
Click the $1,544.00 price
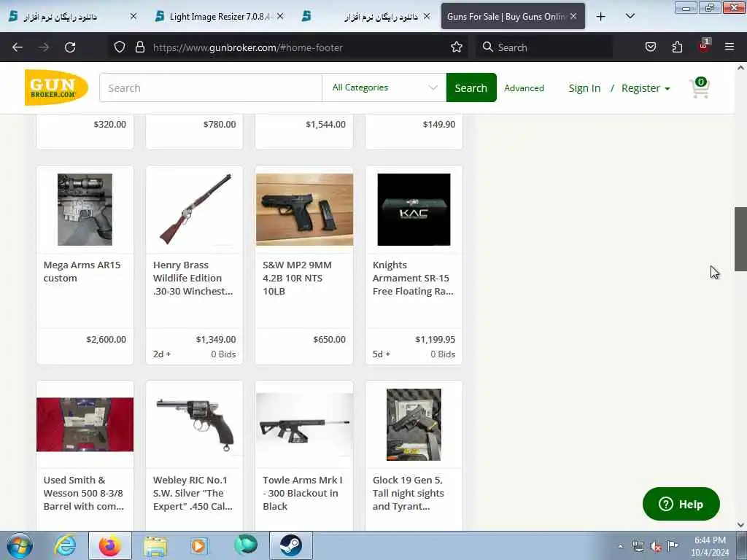(326, 124)
